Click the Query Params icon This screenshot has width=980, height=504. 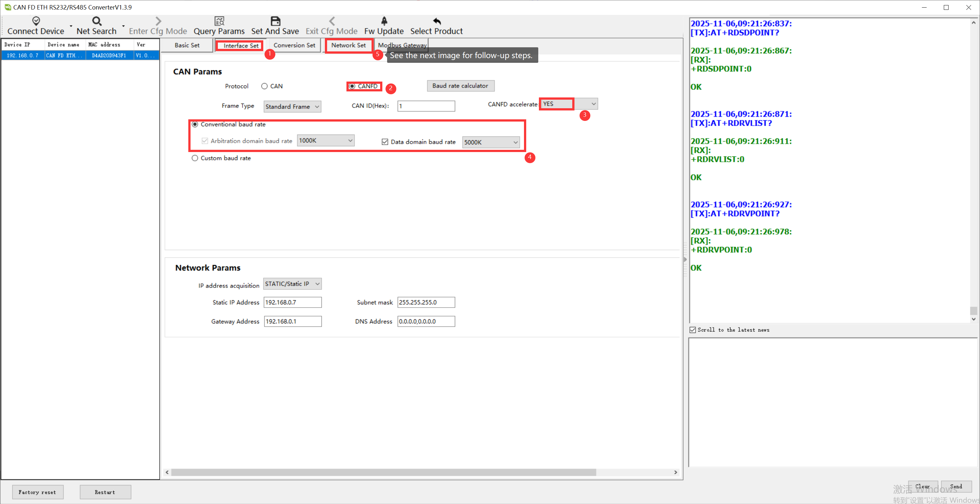[219, 21]
